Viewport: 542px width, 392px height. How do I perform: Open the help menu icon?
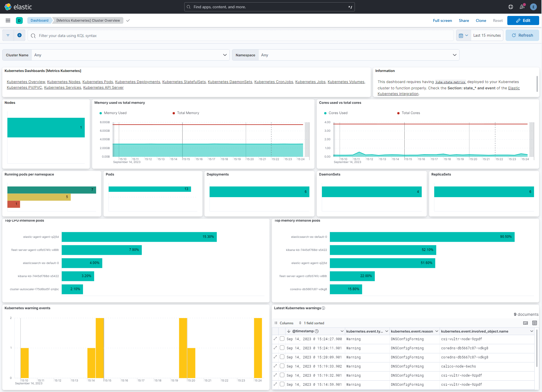pyautogui.click(x=511, y=7)
